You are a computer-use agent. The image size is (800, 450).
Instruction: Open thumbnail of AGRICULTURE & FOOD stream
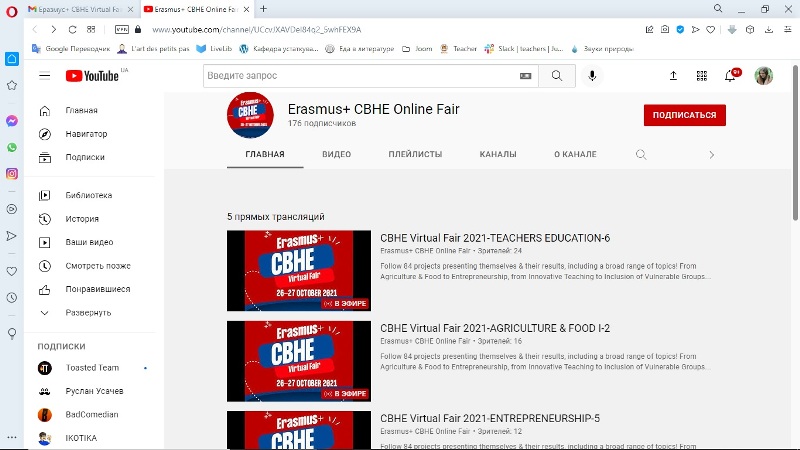pyautogui.click(x=299, y=361)
